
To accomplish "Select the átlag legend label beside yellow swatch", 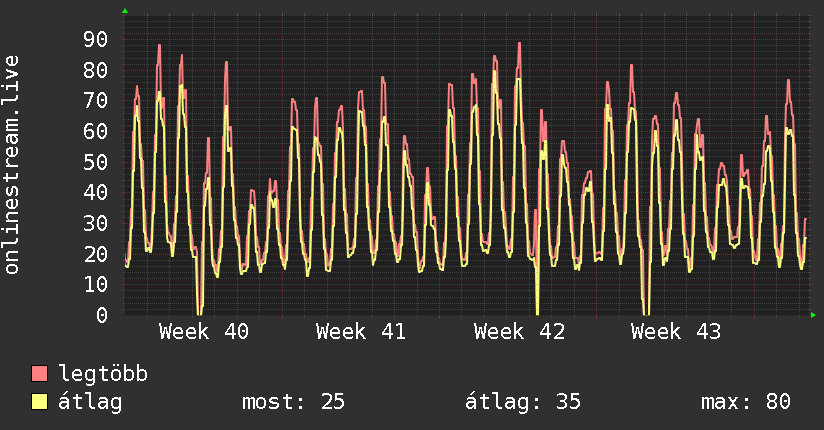I will 90,402.
